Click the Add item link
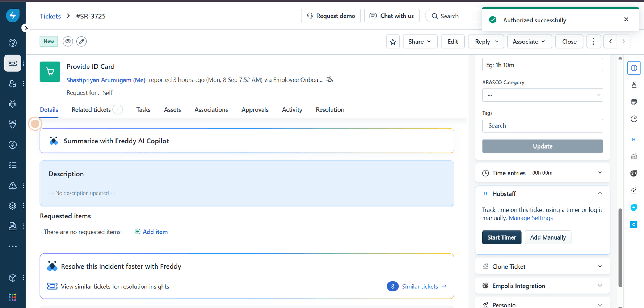The height and width of the screenshot is (308, 644). [x=151, y=232]
